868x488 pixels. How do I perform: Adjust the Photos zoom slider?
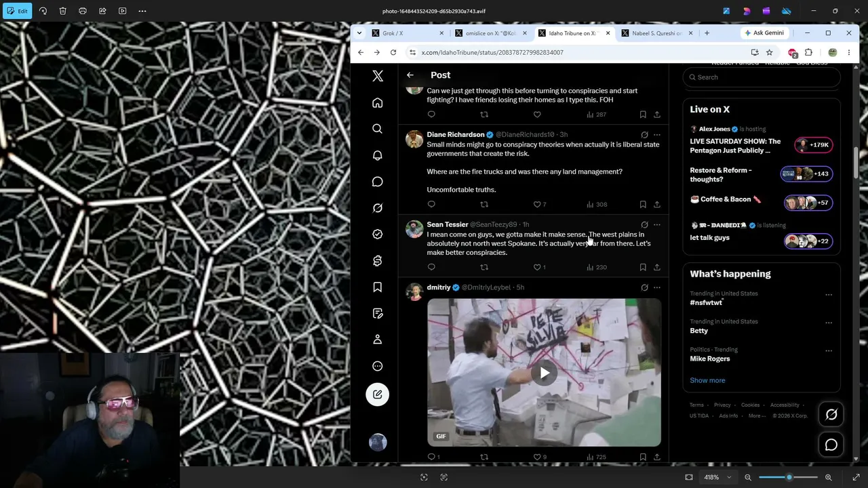tap(788, 477)
